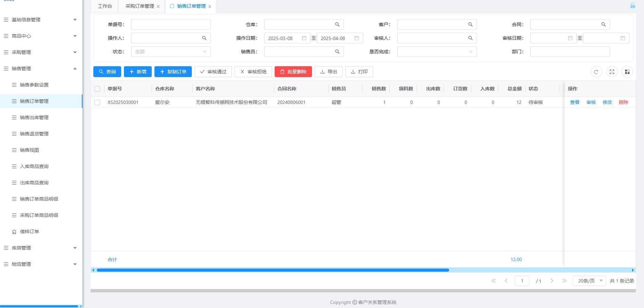Click the 打印 print button
Image resolution: width=644 pixels, height=308 pixels.
359,72
